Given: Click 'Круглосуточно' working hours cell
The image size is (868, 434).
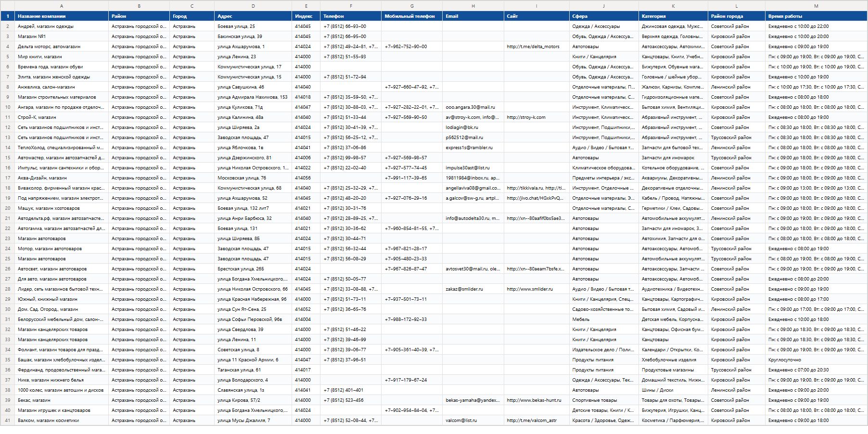Looking at the screenshot, I should [x=816, y=360].
